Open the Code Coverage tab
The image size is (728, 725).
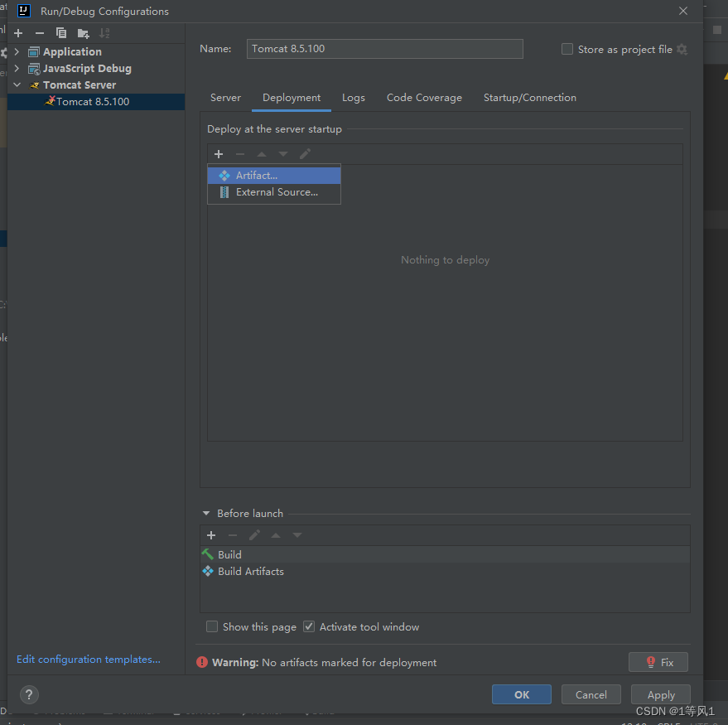coord(424,98)
